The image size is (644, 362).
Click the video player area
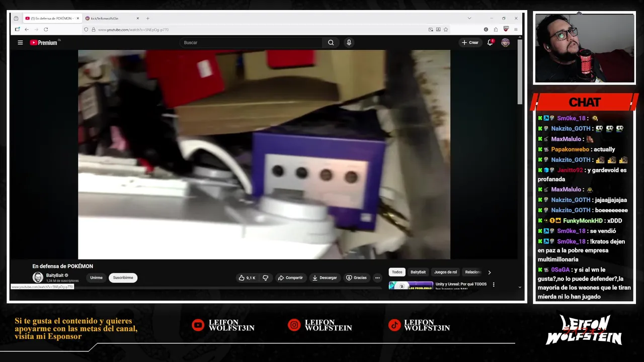click(264, 154)
